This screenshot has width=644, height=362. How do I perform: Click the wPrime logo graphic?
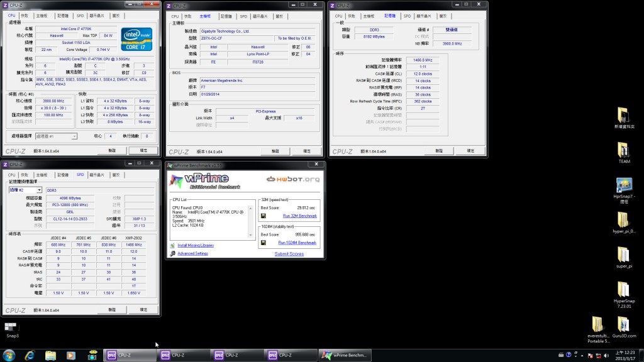pos(204,181)
